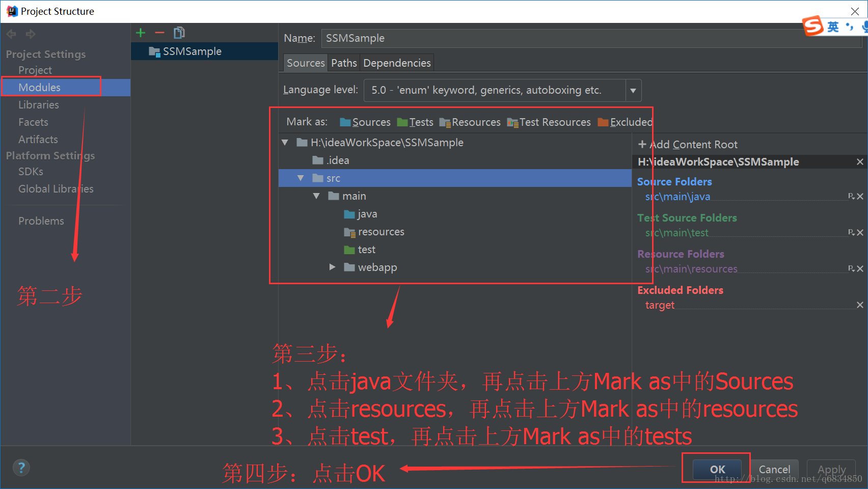The image size is (868, 489).
Task: Select the main folder
Action: (x=347, y=196)
